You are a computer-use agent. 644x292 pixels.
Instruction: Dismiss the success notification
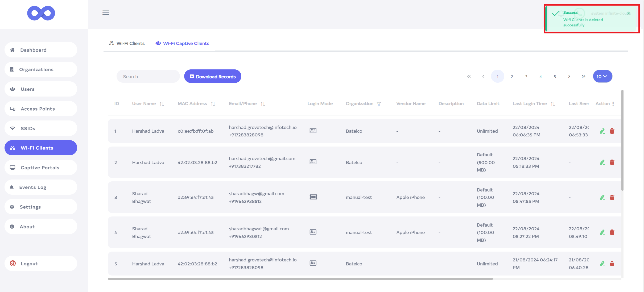629,13
